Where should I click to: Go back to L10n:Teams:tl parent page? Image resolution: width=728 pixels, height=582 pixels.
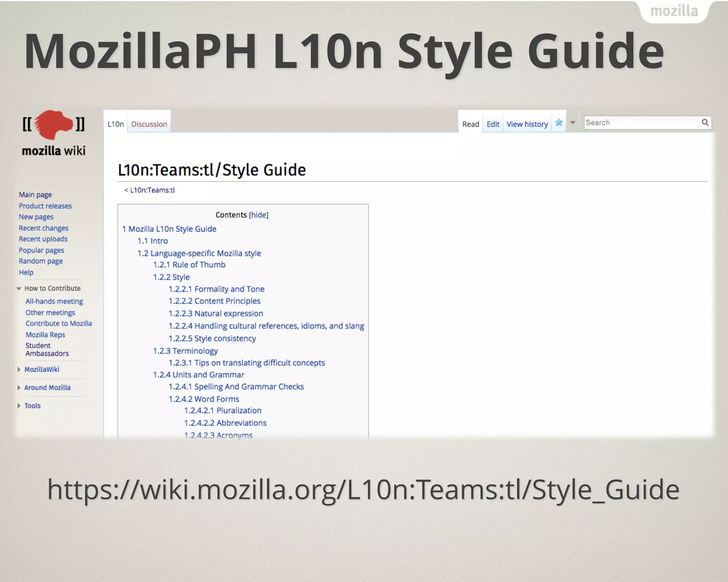pyautogui.click(x=152, y=190)
